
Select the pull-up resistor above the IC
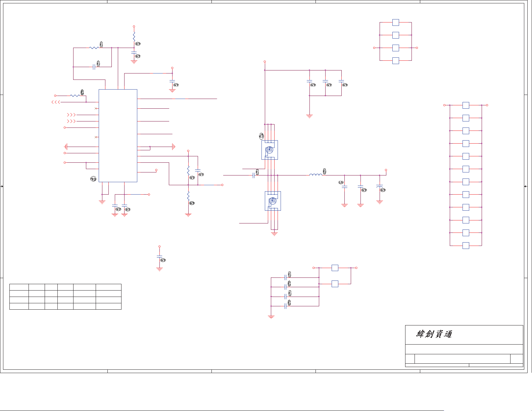tap(134, 36)
